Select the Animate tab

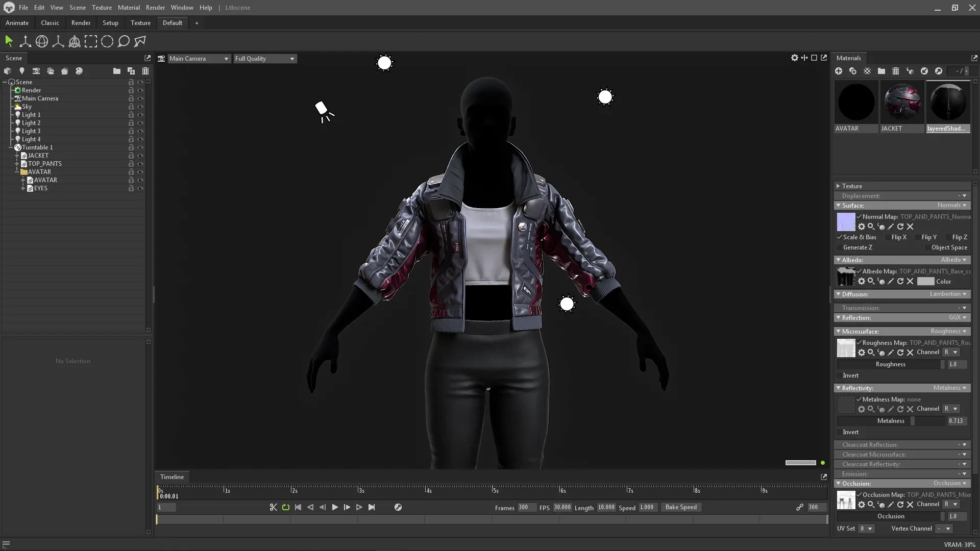pos(17,22)
